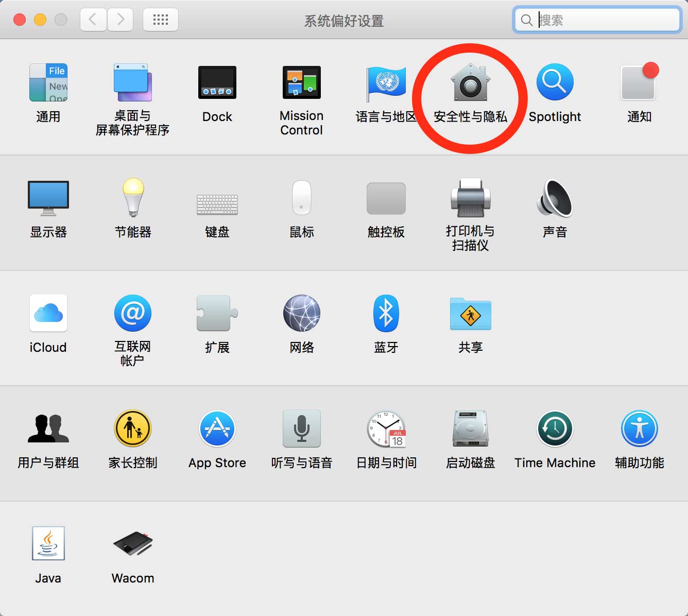Go forward with the right arrow button
Viewport: 688px width, 616px height.
(x=120, y=20)
